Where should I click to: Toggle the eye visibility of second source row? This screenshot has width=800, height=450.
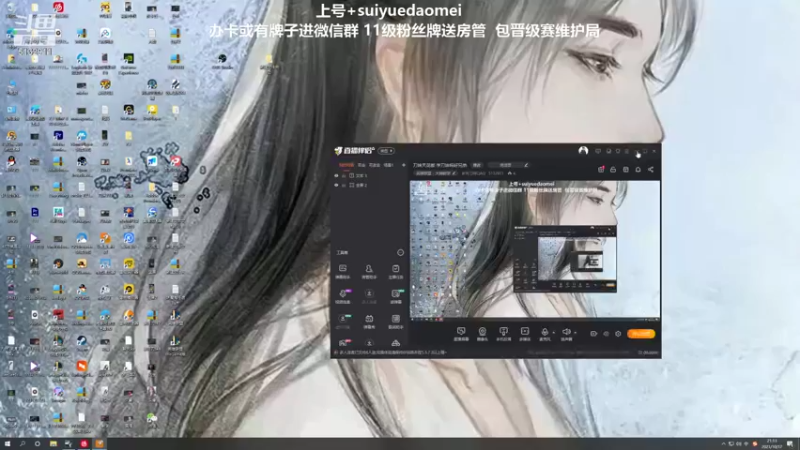point(336,185)
